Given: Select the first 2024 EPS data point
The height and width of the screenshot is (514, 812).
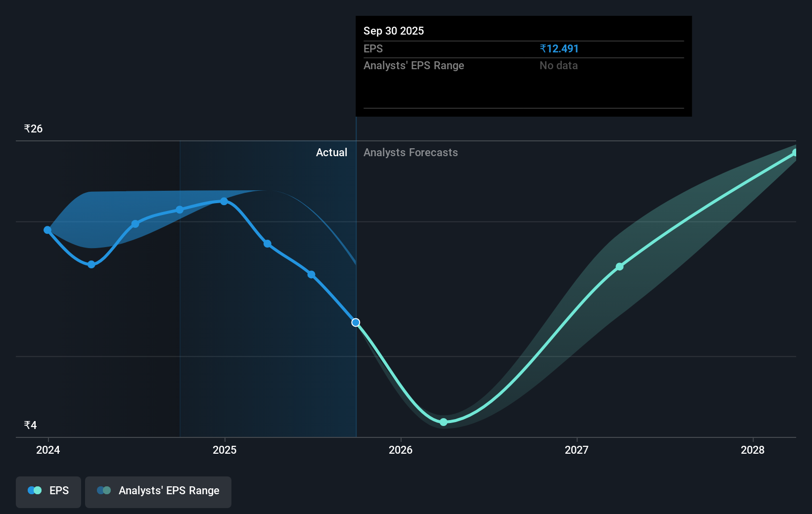Looking at the screenshot, I should [x=47, y=230].
